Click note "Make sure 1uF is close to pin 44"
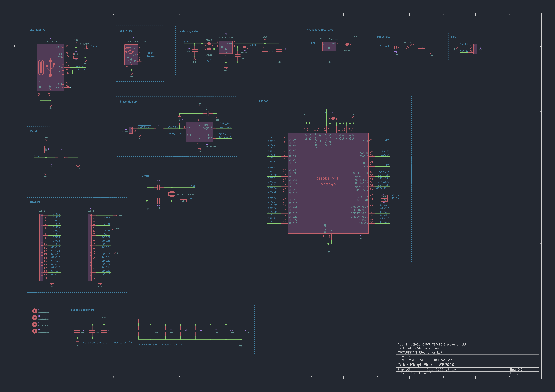The height and width of the screenshot is (392, 555). [x=160, y=345]
